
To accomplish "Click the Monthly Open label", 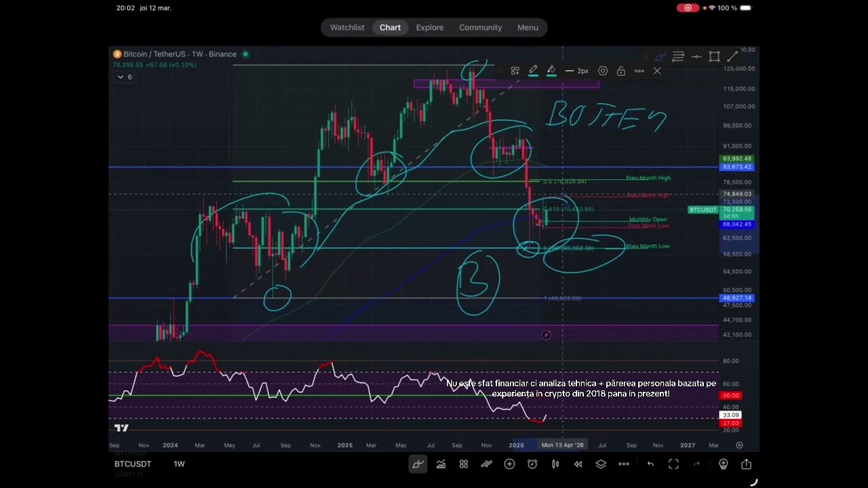I will pyautogui.click(x=648, y=220).
